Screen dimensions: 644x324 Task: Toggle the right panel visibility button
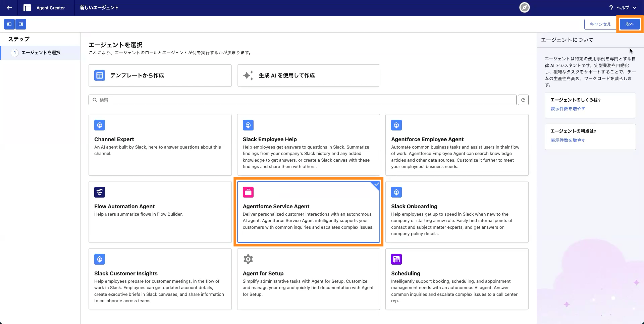tap(21, 24)
